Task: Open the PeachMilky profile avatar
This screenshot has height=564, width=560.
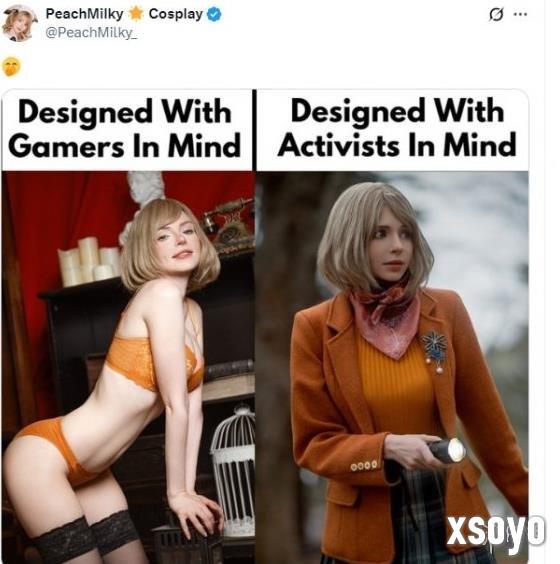Action: pyautogui.click(x=19, y=23)
